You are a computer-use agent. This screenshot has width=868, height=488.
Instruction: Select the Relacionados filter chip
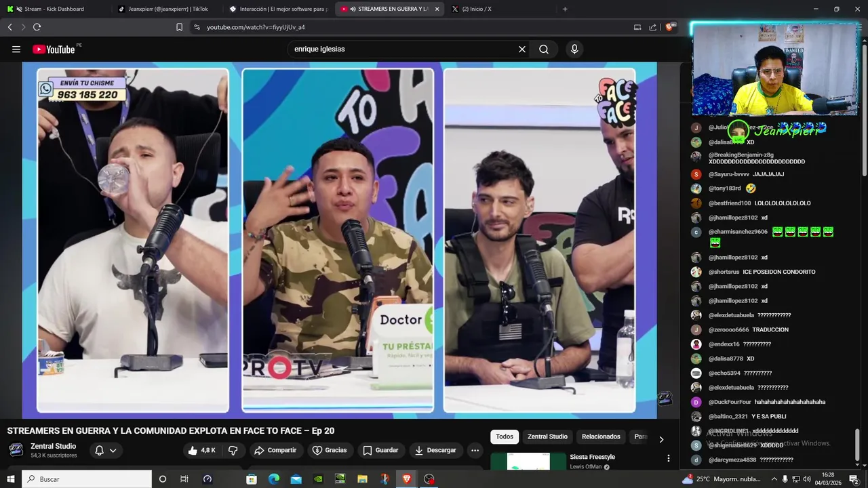click(601, 436)
